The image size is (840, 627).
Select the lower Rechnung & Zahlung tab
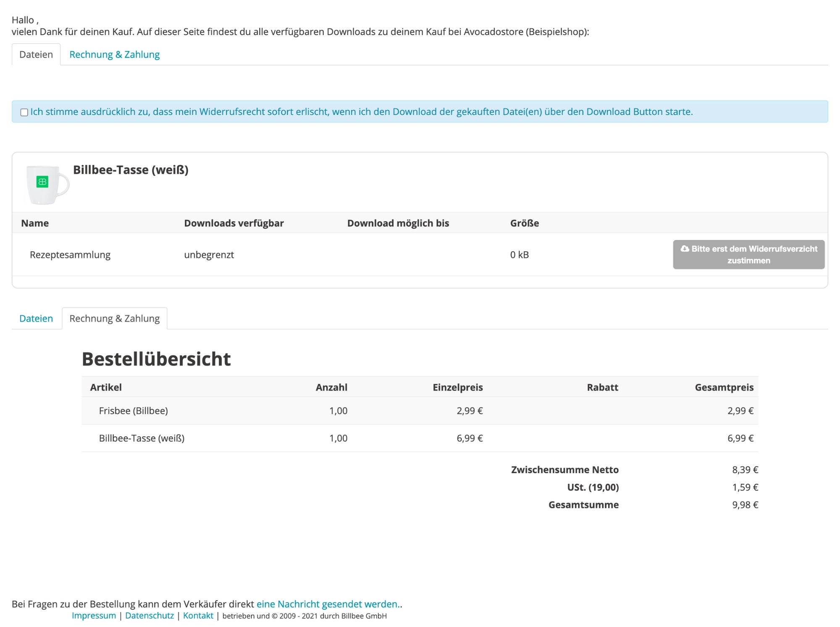[x=114, y=319]
